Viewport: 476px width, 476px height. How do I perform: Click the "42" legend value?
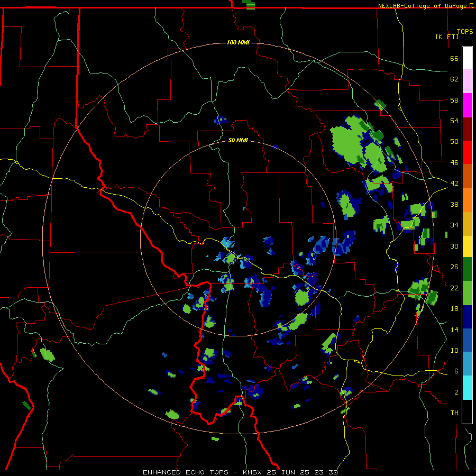(454, 183)
